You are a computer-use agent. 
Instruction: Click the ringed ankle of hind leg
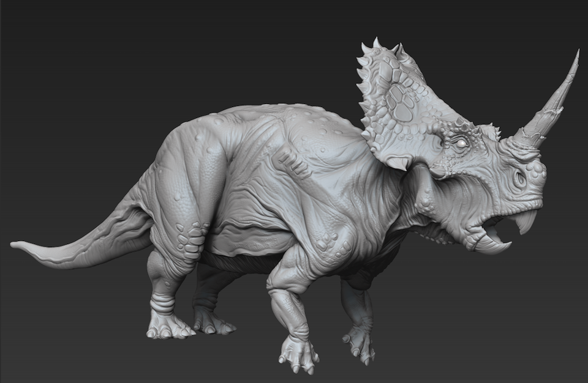pyautogui.click(x=164, y=302)
